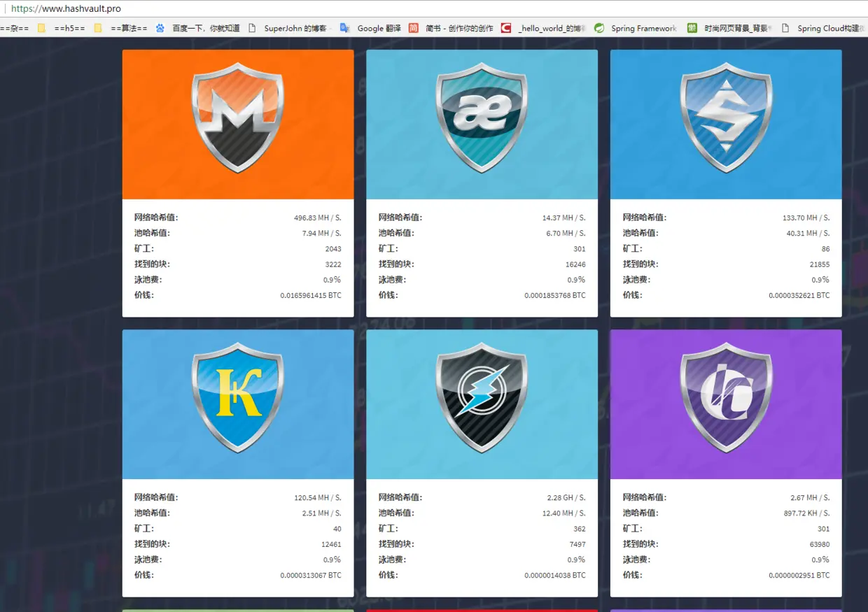Select the 40.31 MH / S. pool hashrate value
Viewport: 868px width, 612px height.
(808, 234)
